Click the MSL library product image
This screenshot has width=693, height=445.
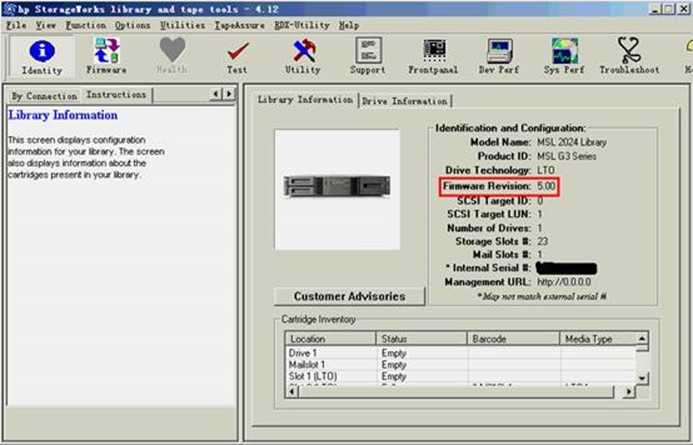[337, 190]
